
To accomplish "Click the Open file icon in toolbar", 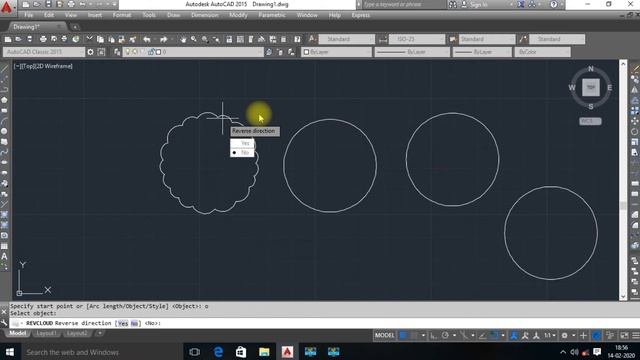I will click(18, 39).
